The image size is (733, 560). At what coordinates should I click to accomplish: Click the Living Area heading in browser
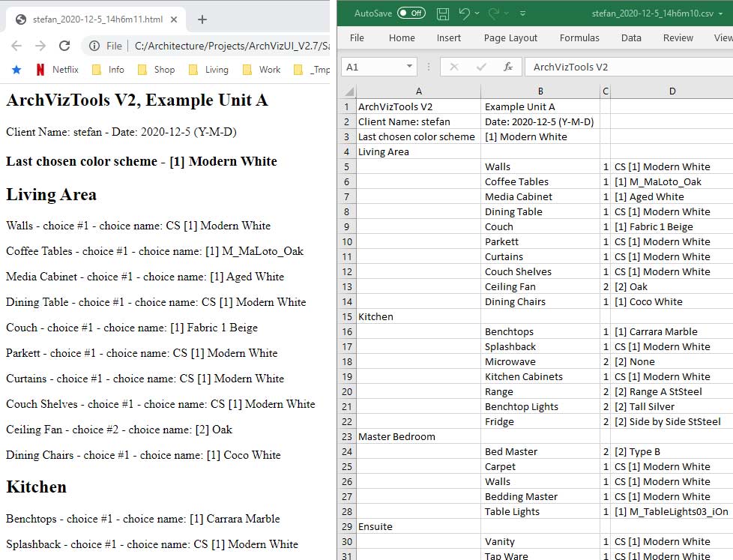pos(52,194)
